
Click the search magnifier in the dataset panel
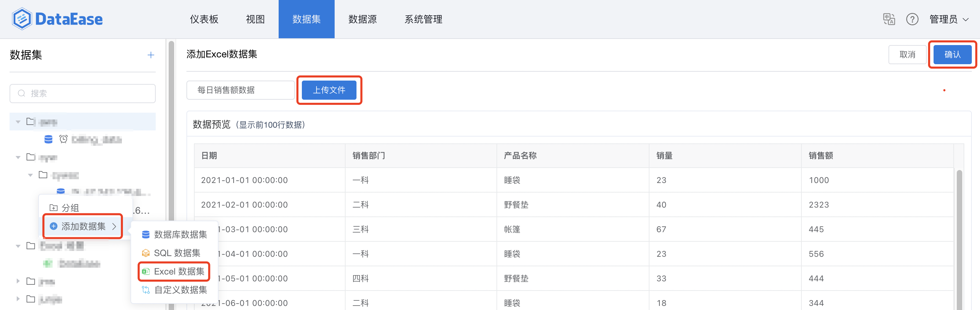pos(21,93)
